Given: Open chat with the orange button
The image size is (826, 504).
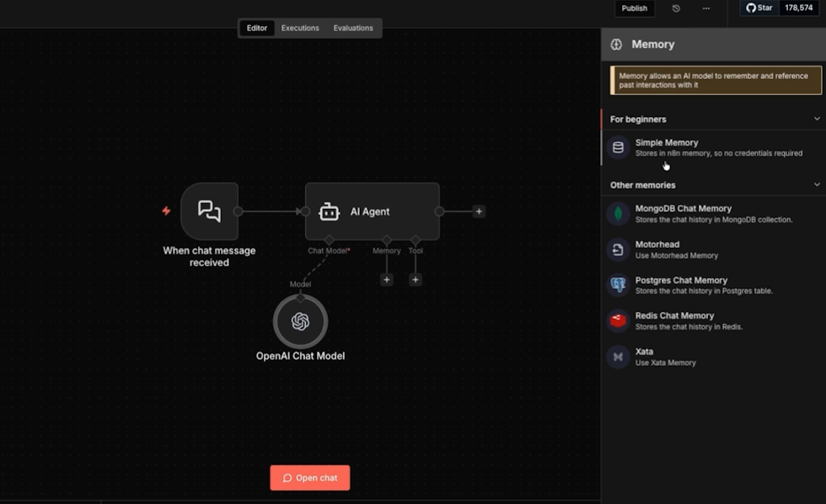Looking at the screenshot, I should pyautogui.click(x=310, y=478).
